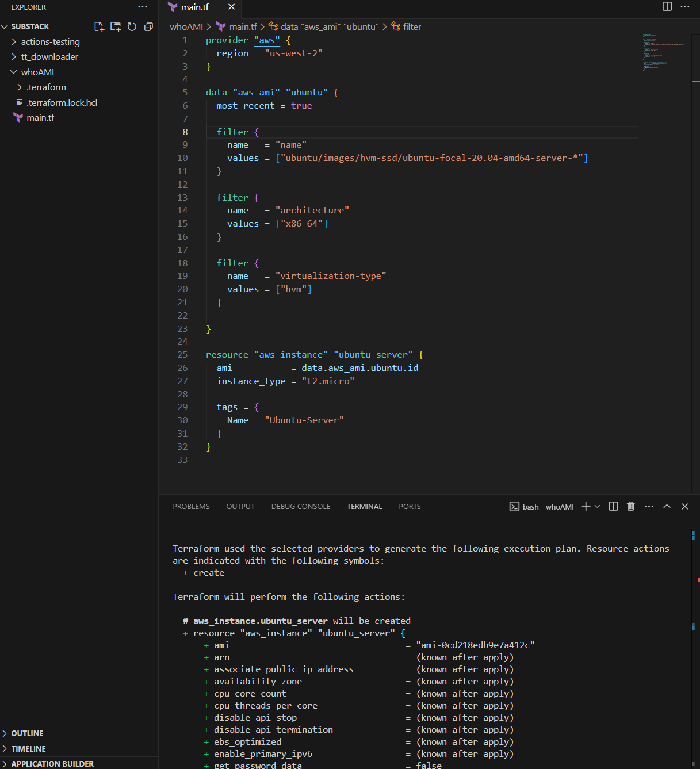Switch to the PROBLEMS tab

pyautogui.click(x=191, y=507)
